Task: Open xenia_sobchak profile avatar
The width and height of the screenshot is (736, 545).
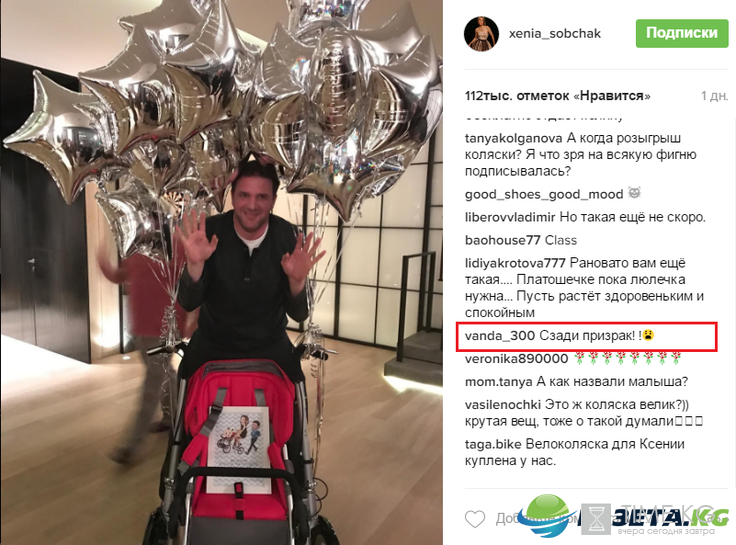Action: (x=481, y=33)
